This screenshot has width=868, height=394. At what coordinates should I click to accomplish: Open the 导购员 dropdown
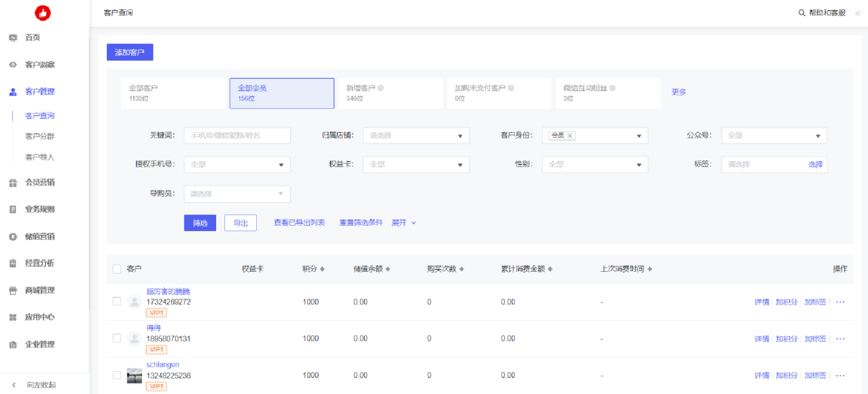(237, 194)
